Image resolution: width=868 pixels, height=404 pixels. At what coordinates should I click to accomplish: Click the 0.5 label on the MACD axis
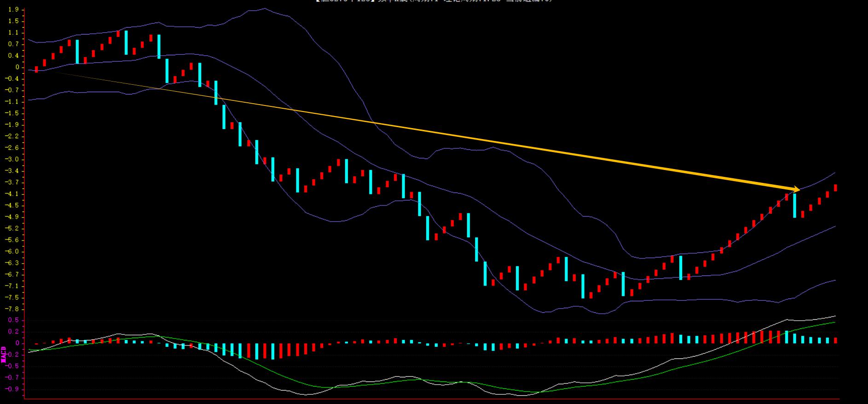pos(13,320)
